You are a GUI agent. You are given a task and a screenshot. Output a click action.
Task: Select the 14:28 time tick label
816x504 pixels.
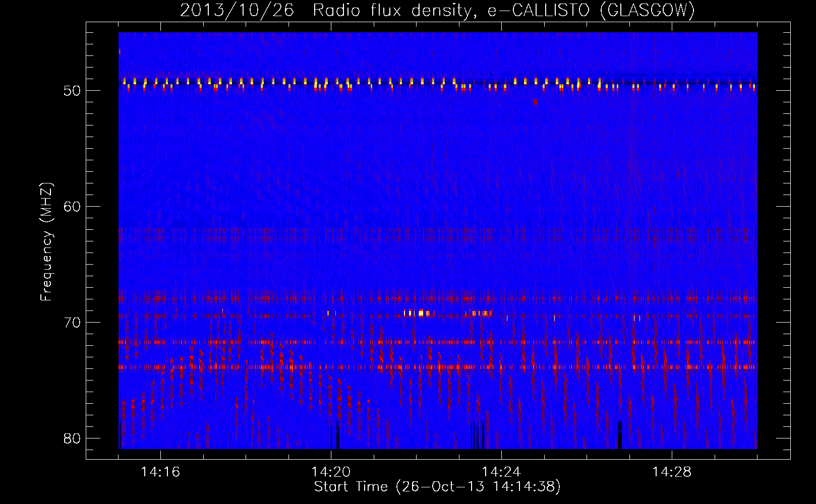pos(672,472)
